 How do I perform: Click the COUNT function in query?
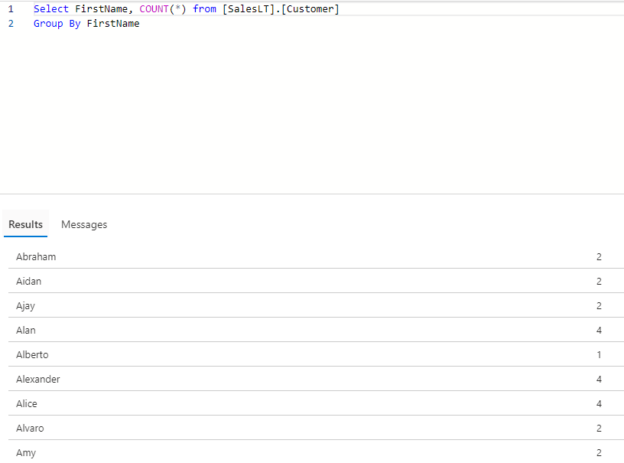point(154,9)
